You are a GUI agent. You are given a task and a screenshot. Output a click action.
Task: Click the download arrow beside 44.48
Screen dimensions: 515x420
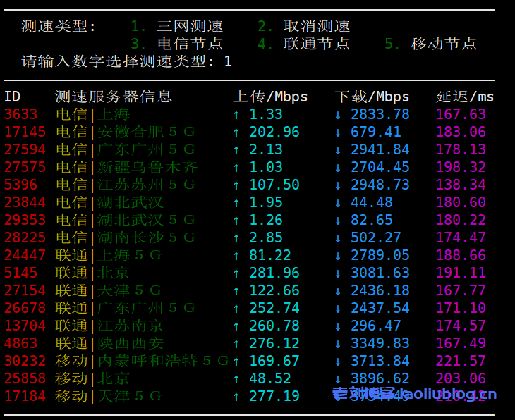point(338,202)
